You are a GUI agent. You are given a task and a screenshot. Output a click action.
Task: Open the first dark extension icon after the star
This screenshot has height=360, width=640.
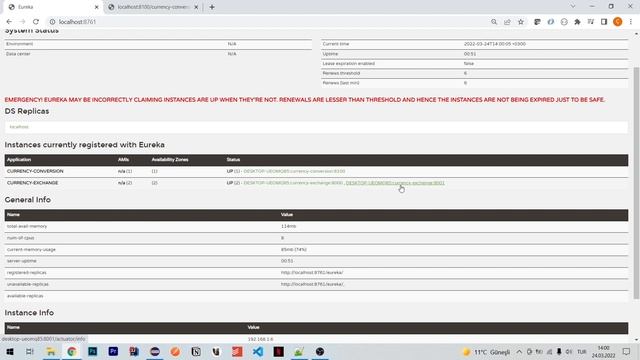pyautogui.click(x=537, y=22)
